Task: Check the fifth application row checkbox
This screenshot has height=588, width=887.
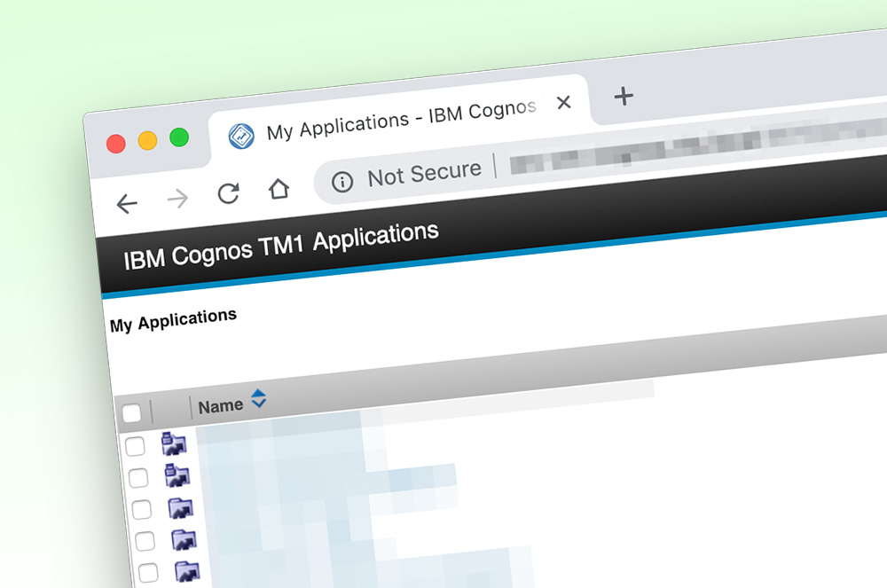Action: click(x=148, y=573)
